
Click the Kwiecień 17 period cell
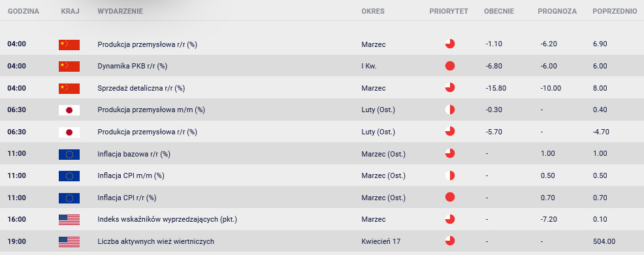pos(381,241)
